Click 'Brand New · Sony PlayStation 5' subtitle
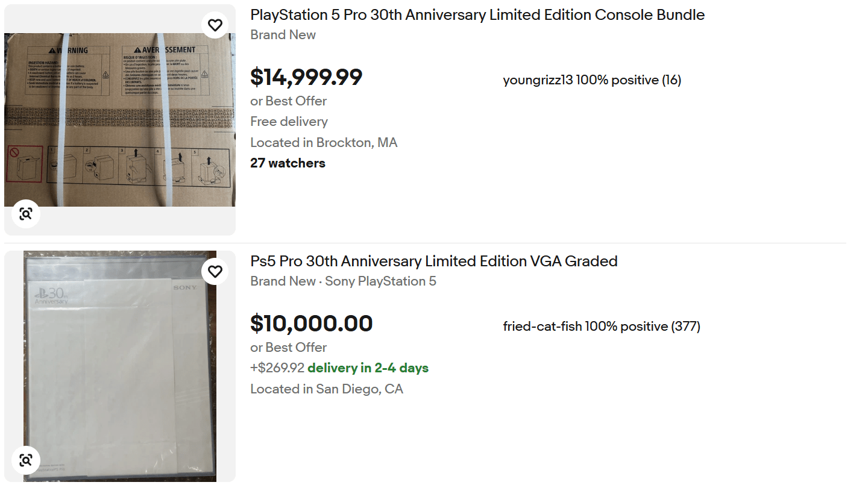This screenshot has height=488, width=868. coord(343,281)
